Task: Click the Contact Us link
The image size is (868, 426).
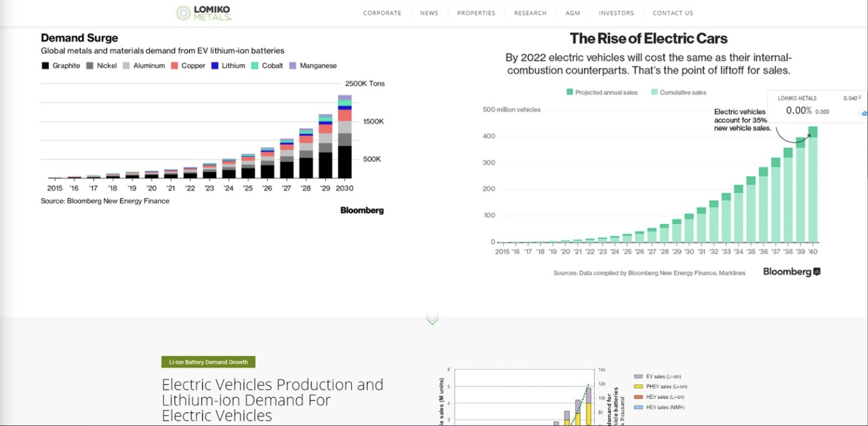Action: 672,13
